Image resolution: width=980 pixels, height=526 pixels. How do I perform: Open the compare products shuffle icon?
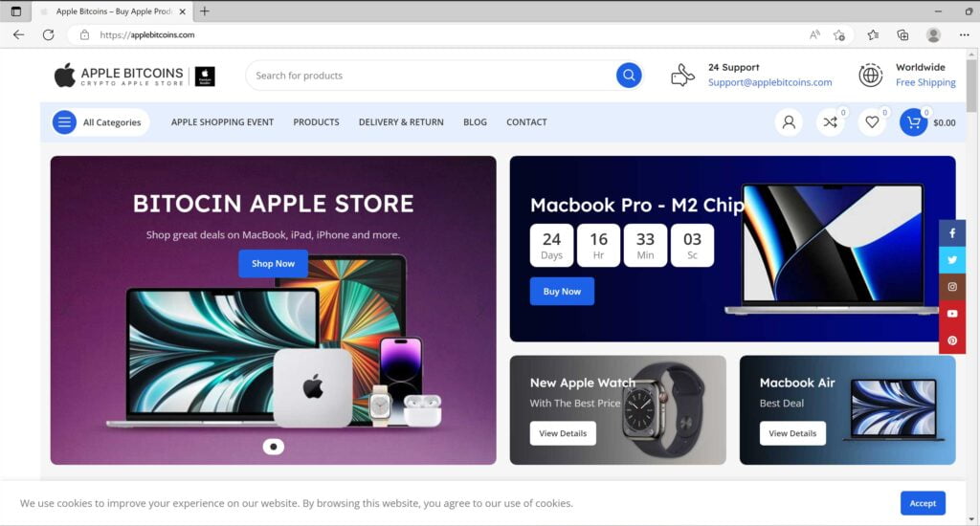click(x=830, y=122)
